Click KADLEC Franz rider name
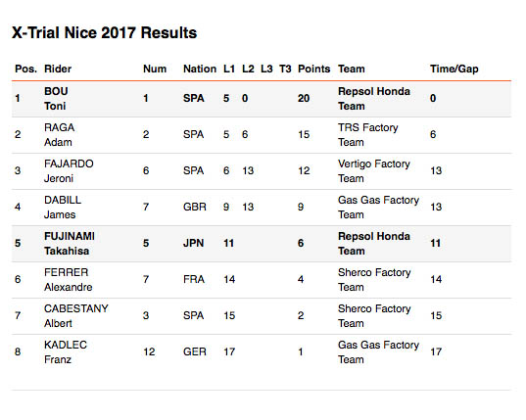This screenshot has width=526, height=420. pos(66,351)
